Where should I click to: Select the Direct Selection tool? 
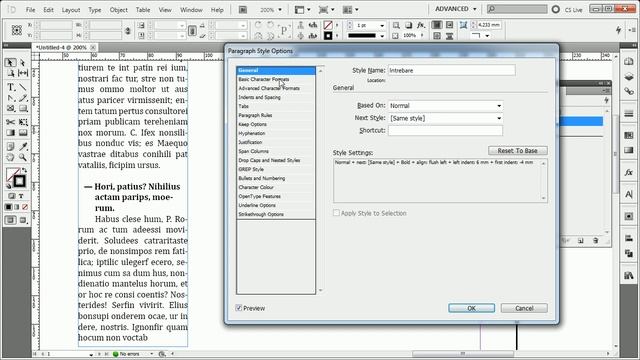[x=23, y=62]
